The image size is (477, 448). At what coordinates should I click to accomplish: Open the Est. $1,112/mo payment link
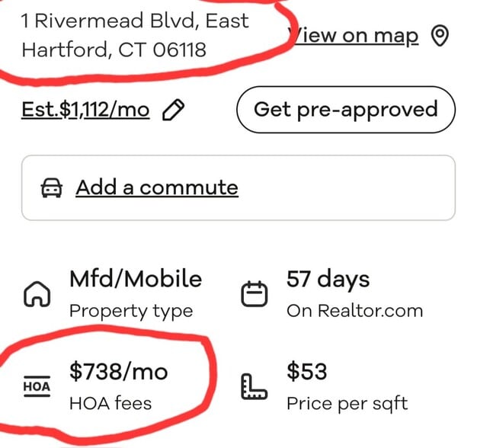click(85, 110)
